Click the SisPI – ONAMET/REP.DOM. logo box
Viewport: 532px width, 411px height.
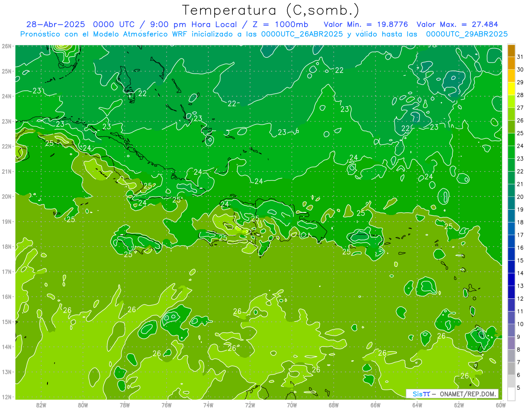tap(452, 394)
